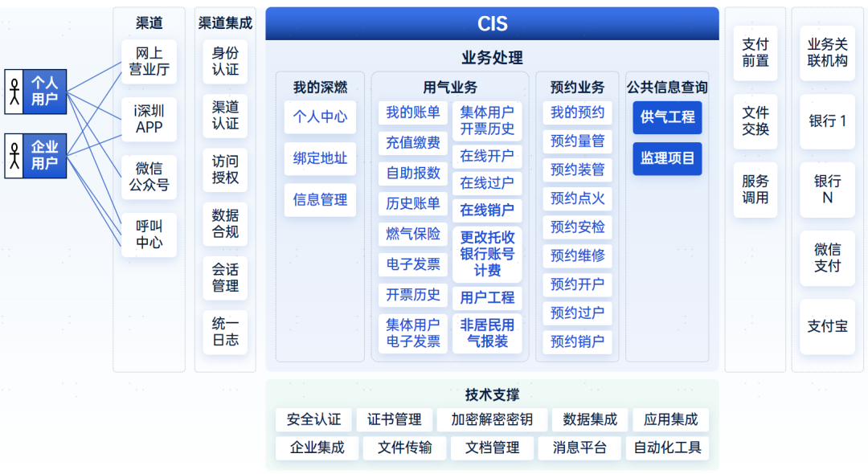Click the blue 监理项目 button
This screenshot has width=868, height=474.
coord(667,159)
